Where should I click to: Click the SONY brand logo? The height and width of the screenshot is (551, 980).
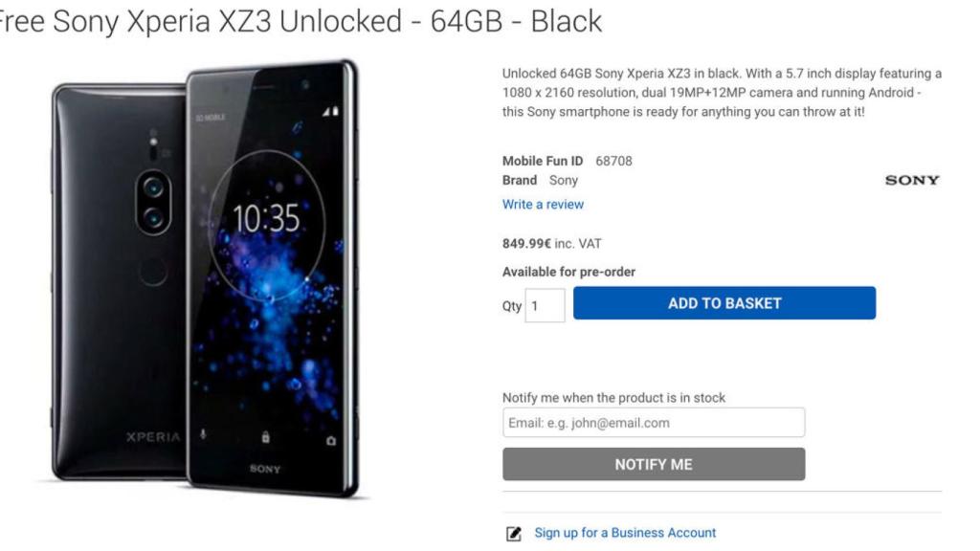912,179
